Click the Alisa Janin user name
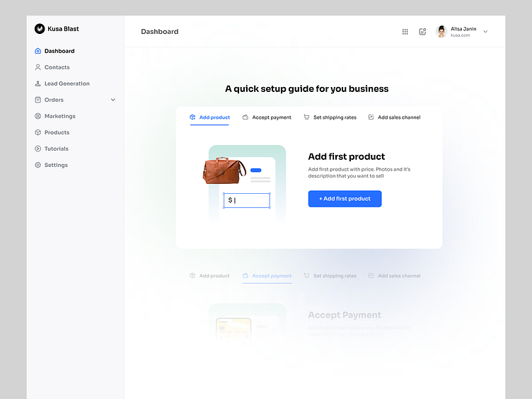Viewport: 532px width, 399px height. click(x=463, y=29)
